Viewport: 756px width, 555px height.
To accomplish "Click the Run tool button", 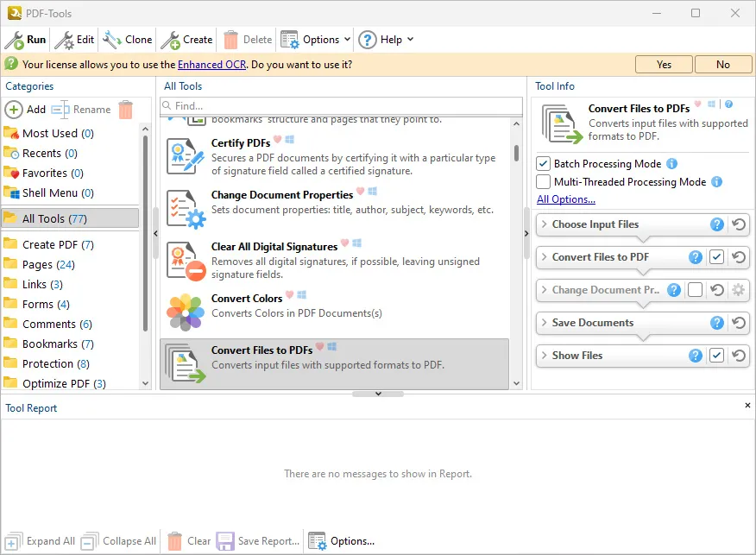I will (x=26, y=40).
